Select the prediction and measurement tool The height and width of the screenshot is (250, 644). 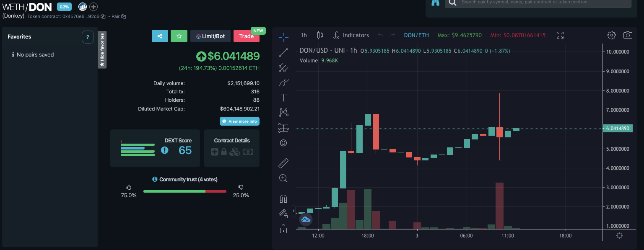[283, 128]
